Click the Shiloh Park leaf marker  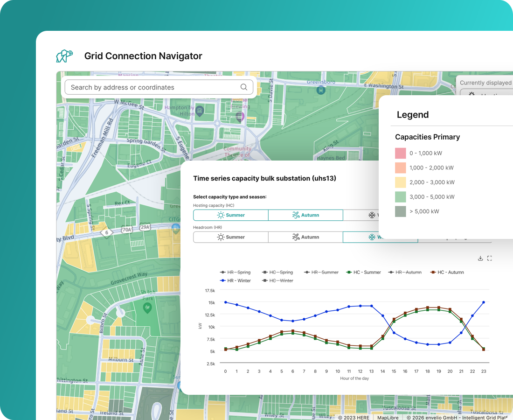147,308
